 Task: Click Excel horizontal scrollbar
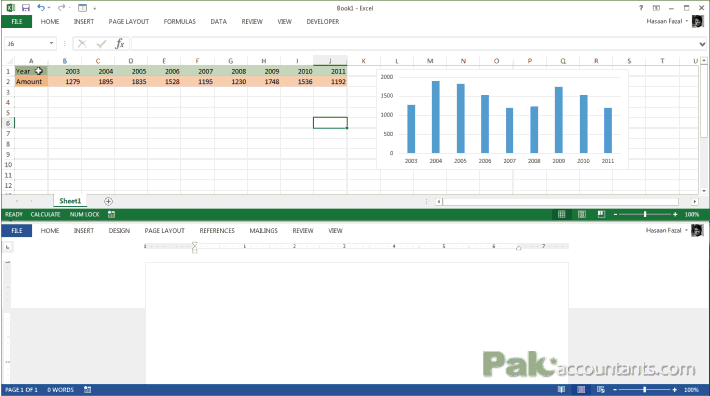point(561,201)
